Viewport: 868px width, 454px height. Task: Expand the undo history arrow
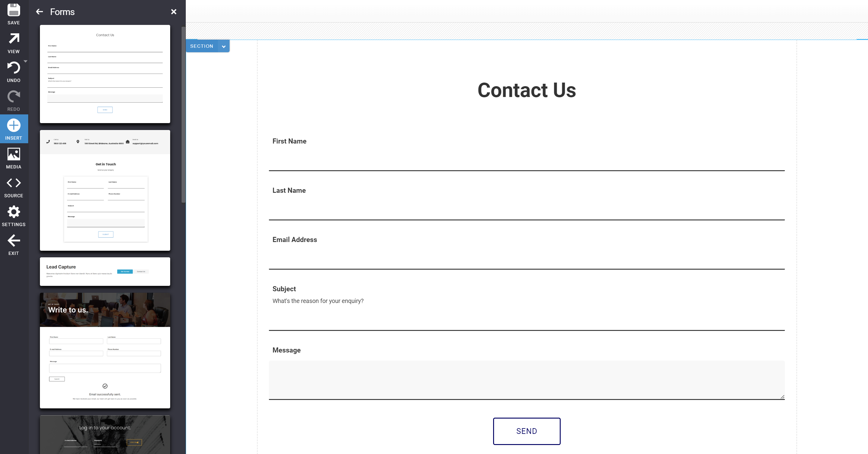pyautogui.click(x=25, y=61)
